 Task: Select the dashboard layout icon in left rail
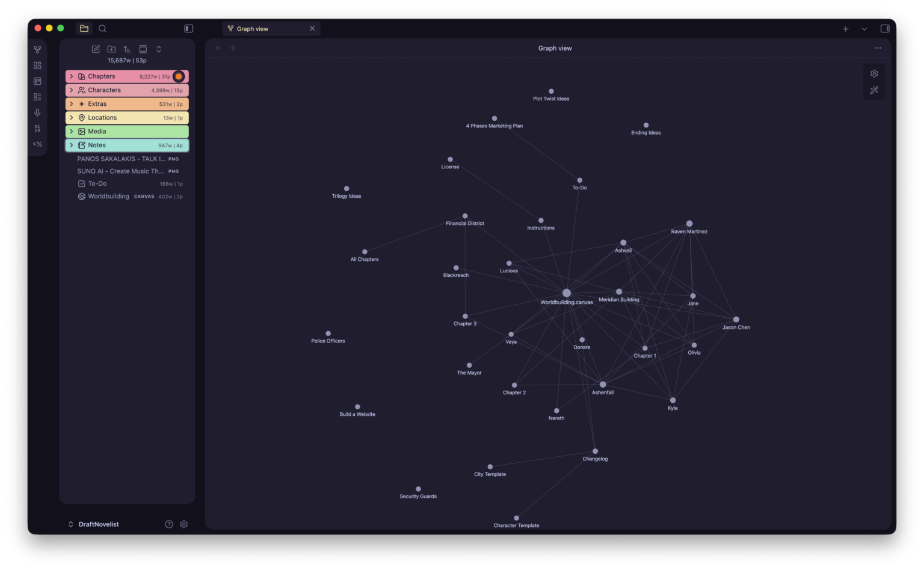37,64
